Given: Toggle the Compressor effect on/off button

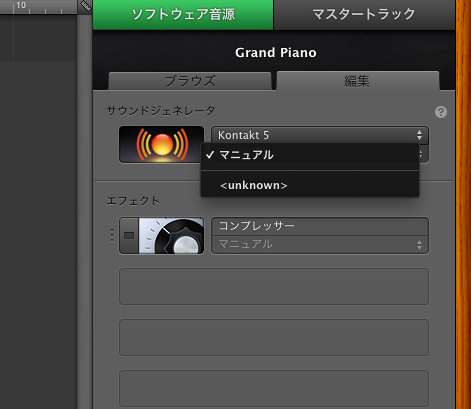Looking at the screenshot, I should (129, 236).
